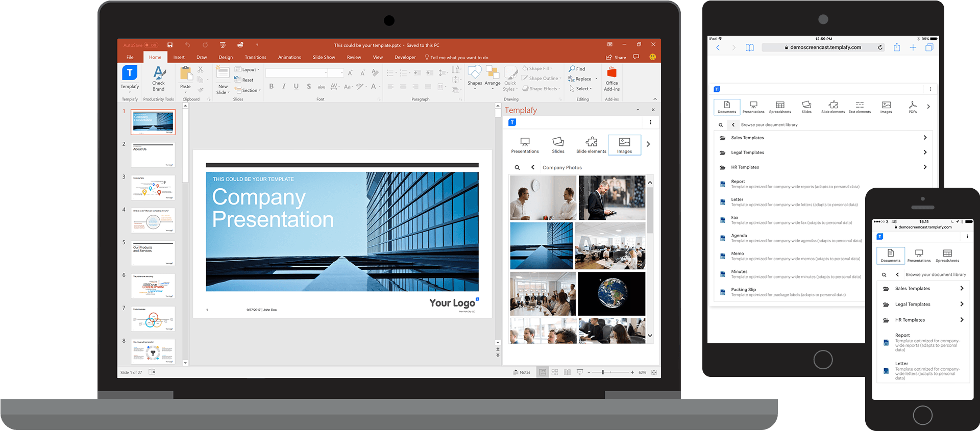Click the zoom slider handle
The width and height of the screenshot is (980, 431).
click(603, 372)
